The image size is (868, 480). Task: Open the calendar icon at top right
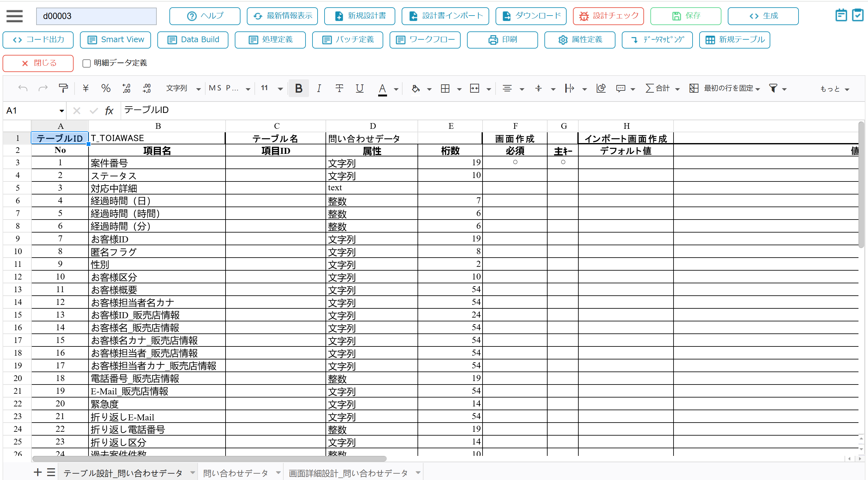[x=841, y=15]
